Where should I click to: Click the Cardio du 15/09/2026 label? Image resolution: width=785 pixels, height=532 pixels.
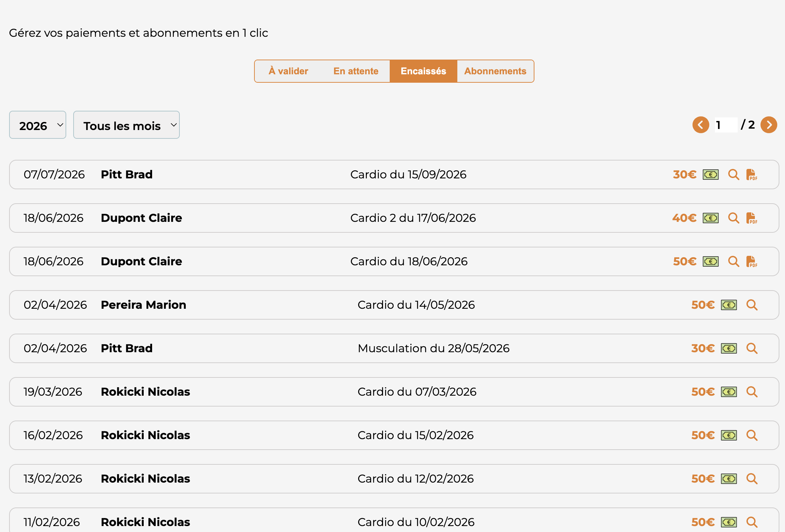(409, 175)
